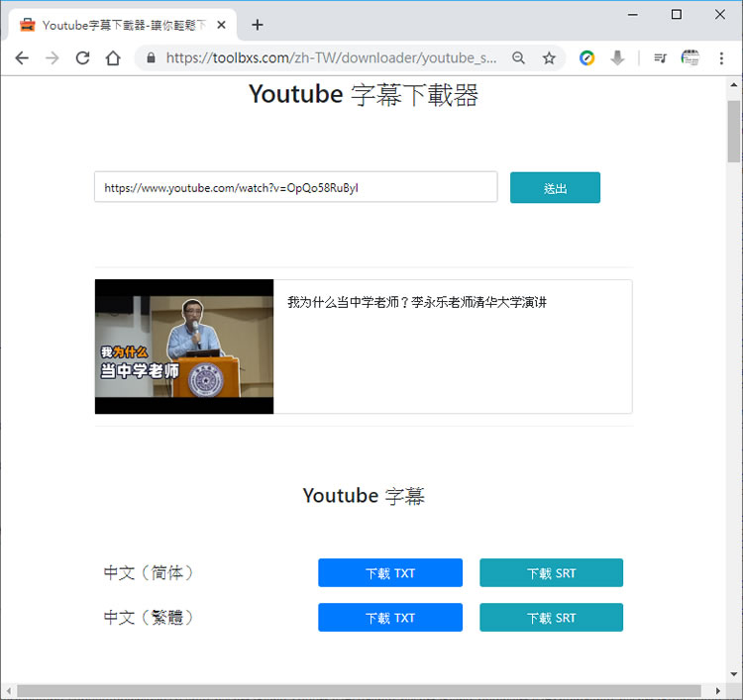
Task: Open the browser home page icon
Action: tap(113, 58)
